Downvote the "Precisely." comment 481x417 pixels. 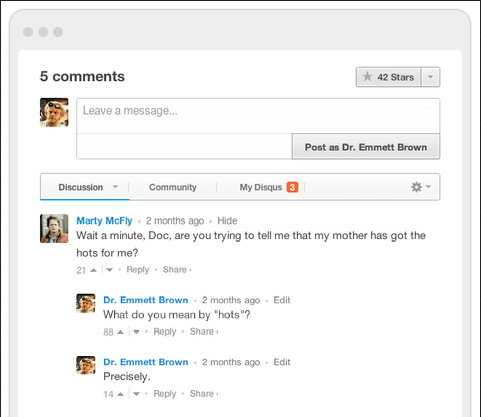tap(136, 394)
